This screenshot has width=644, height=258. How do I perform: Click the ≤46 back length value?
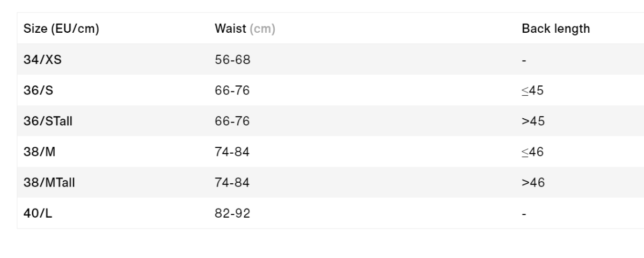pyautogui.click(x=532, y=152)
